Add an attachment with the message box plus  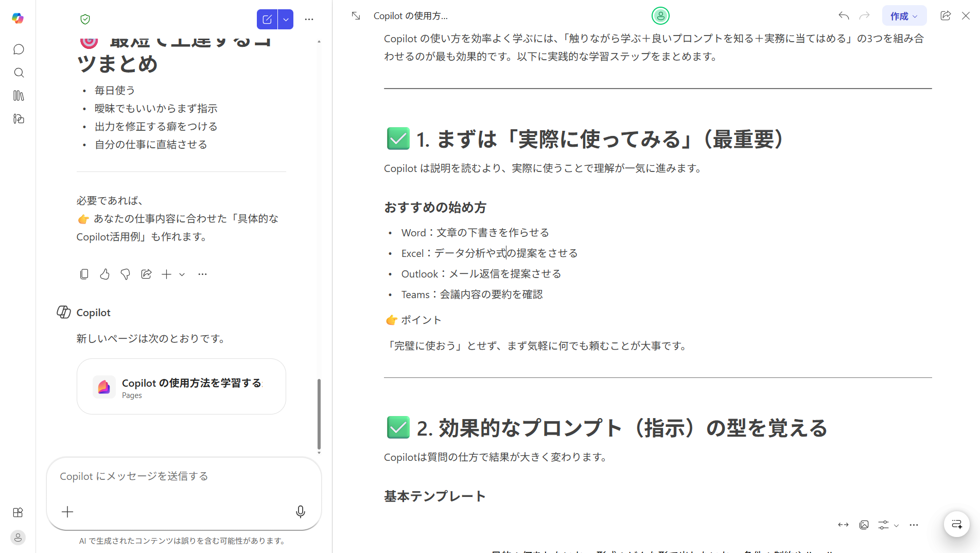(x=67, y=512)
